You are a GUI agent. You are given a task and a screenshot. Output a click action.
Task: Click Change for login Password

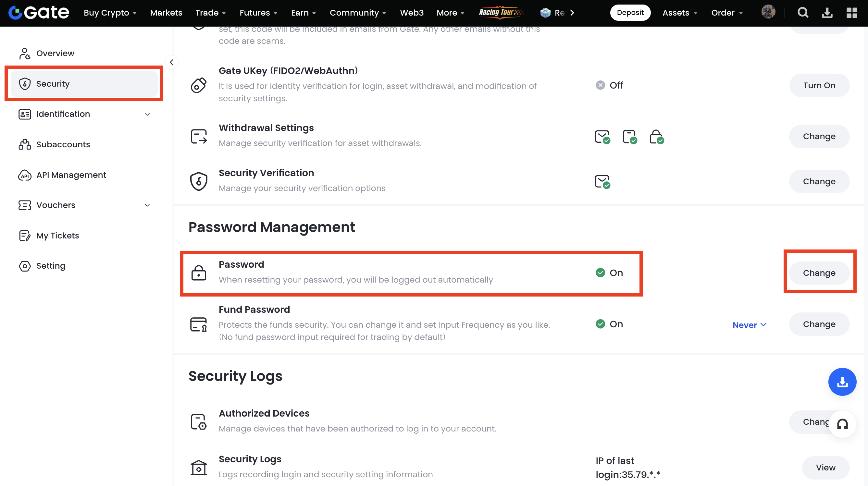[819, 273]
